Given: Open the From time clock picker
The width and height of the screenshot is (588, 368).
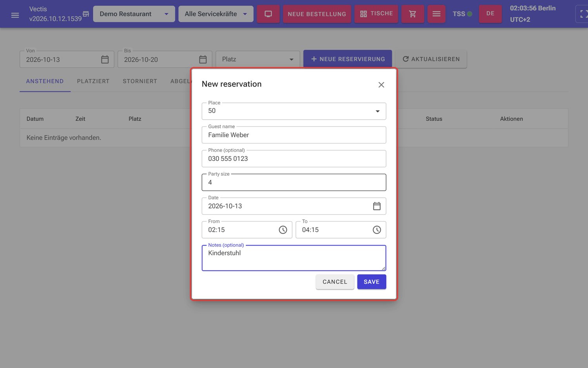Looking at the screenshot, I should pyautogui.click(x=283, y=230).
